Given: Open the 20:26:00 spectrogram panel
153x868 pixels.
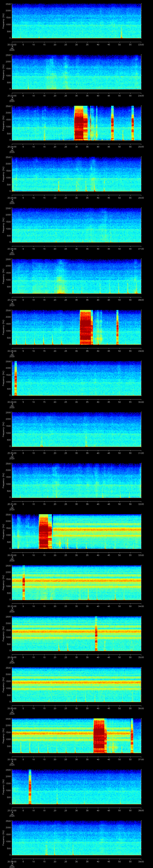Looking at the screenshot, I should click(x=76, y=225).
